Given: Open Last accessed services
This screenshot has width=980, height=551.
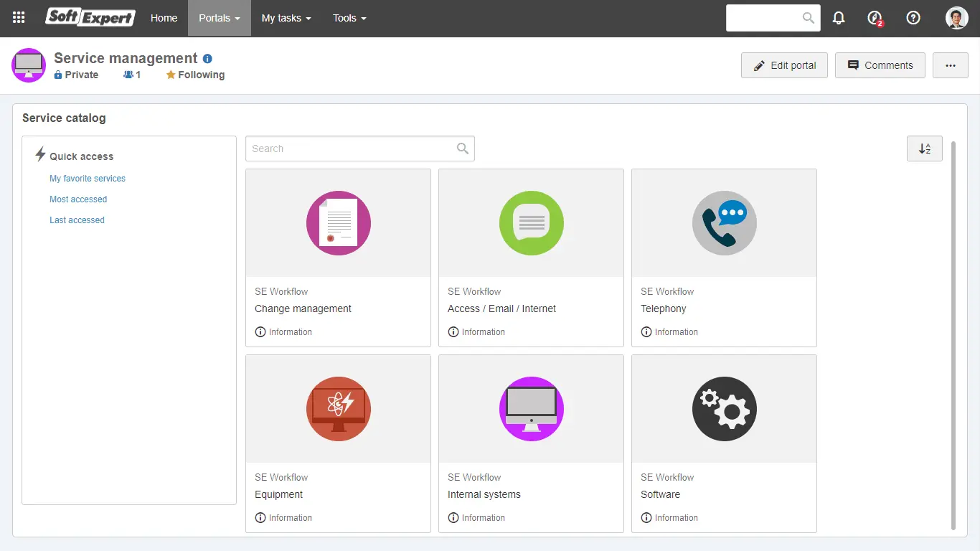Looking at the screenshot, I should [x=77, y=220].
